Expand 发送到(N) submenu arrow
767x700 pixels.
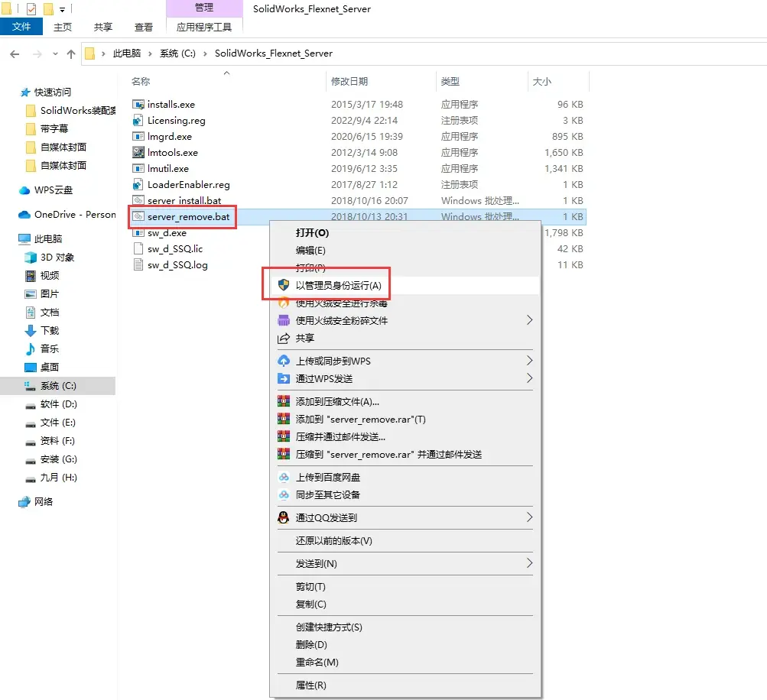(x=529, y=563)
